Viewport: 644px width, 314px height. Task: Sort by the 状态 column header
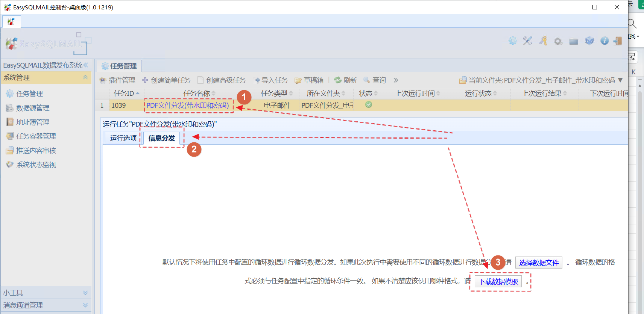pos(368,93)
